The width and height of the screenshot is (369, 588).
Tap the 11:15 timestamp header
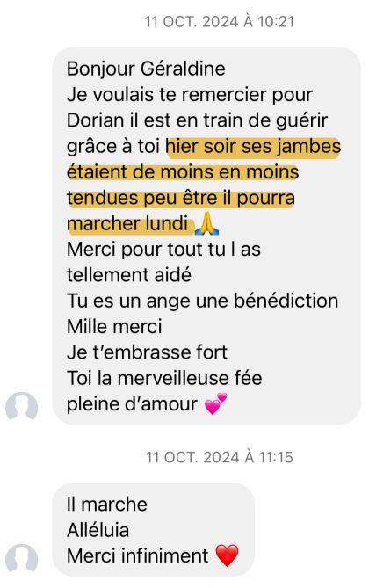coord(220,457)
